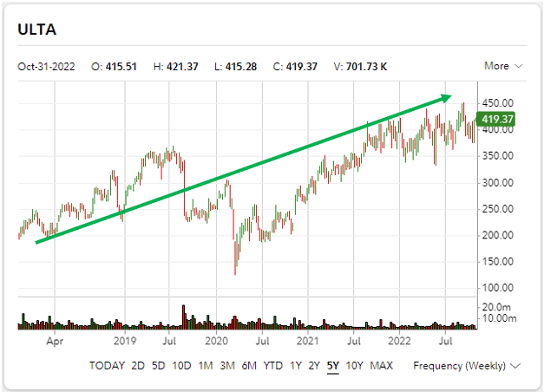Viewport: 544px width, 392px height.
Task: Click the 350.00 price axis label
Action: coord(497,156)
